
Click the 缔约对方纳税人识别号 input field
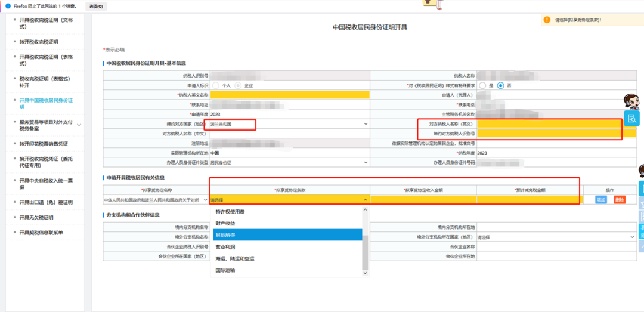(x=556, y=134)
